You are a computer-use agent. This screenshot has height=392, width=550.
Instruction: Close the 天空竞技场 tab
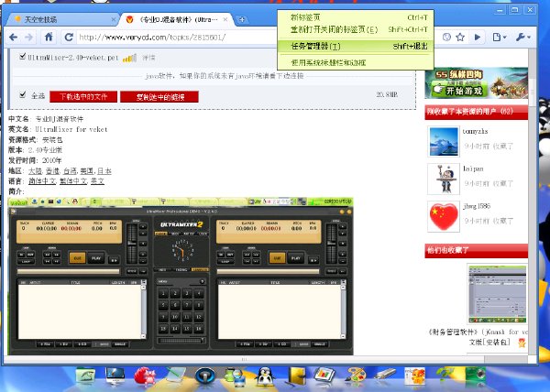tap(114, 19)
